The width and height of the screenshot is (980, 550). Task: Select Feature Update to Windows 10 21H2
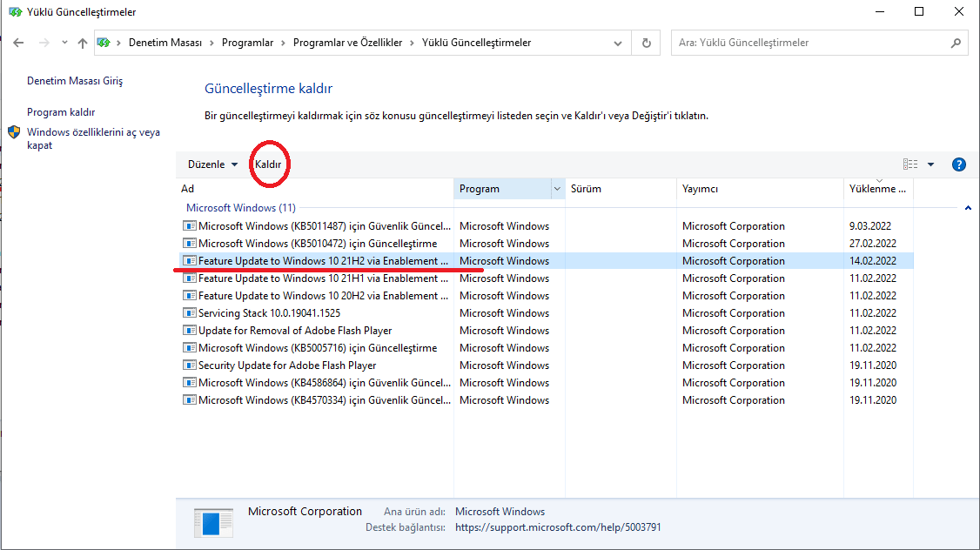[x=547, y=261]
